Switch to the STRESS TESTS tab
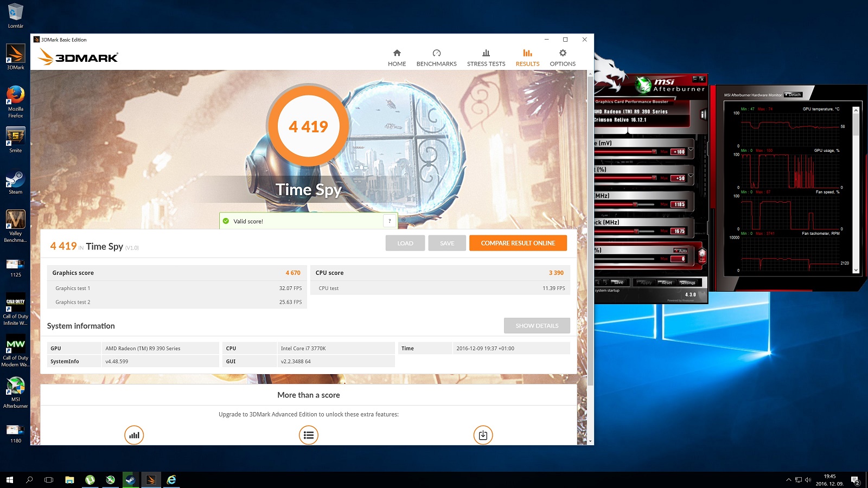 click(486, 57)
